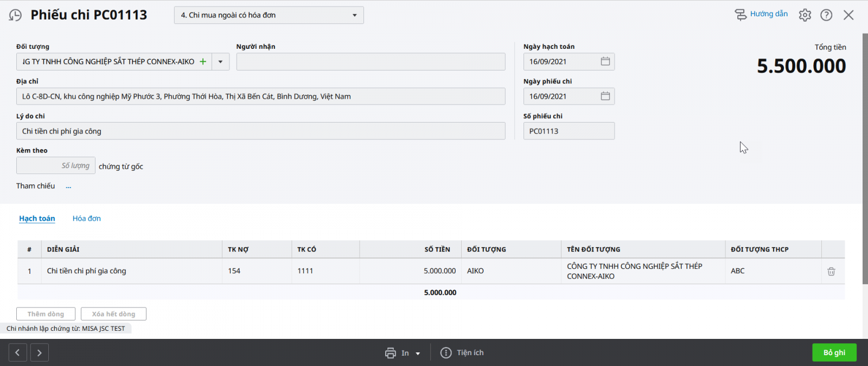Expand the Đối tượng dropdown arrow
This screenshot has width=868, height=366.
click(x=220, y=62)
